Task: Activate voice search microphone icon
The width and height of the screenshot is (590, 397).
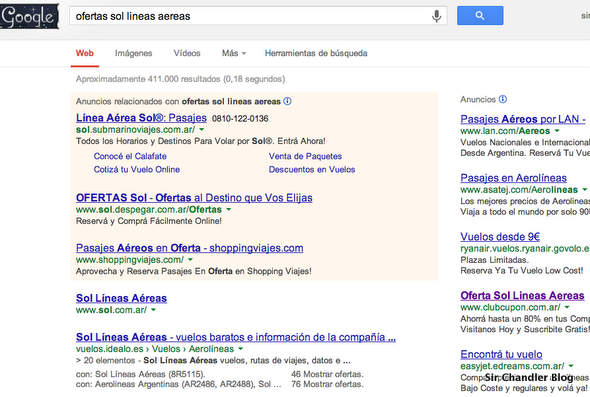Action: pos(436,16)
